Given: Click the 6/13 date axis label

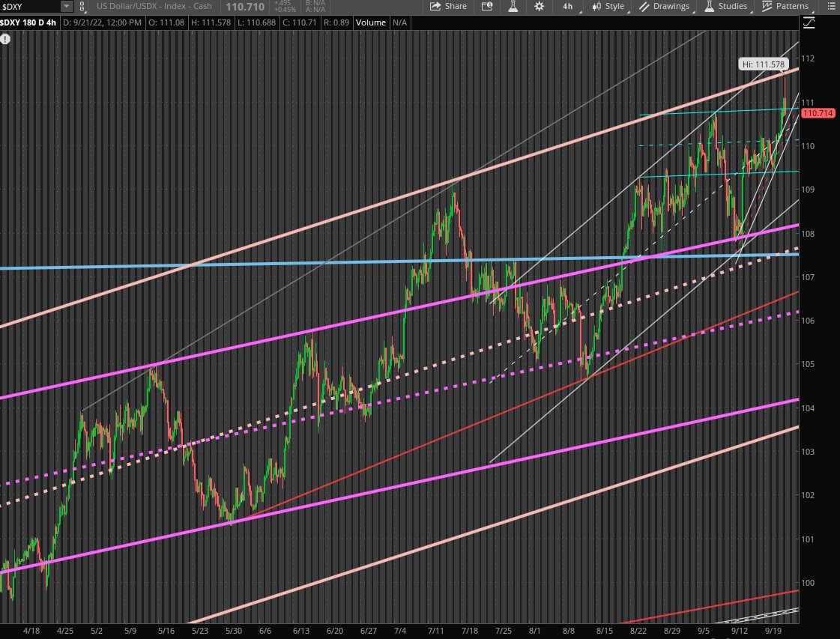Looking at the screenshot, I should [301, 631].
